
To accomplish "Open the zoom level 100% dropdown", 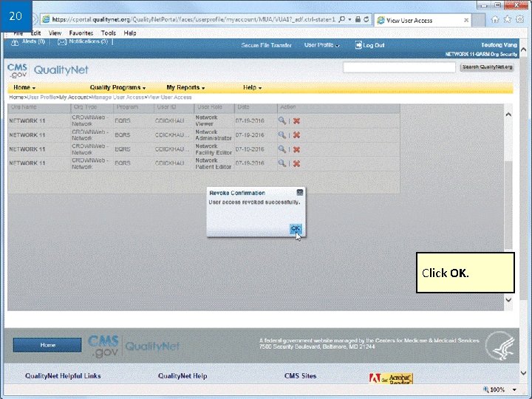I will 514,389.
